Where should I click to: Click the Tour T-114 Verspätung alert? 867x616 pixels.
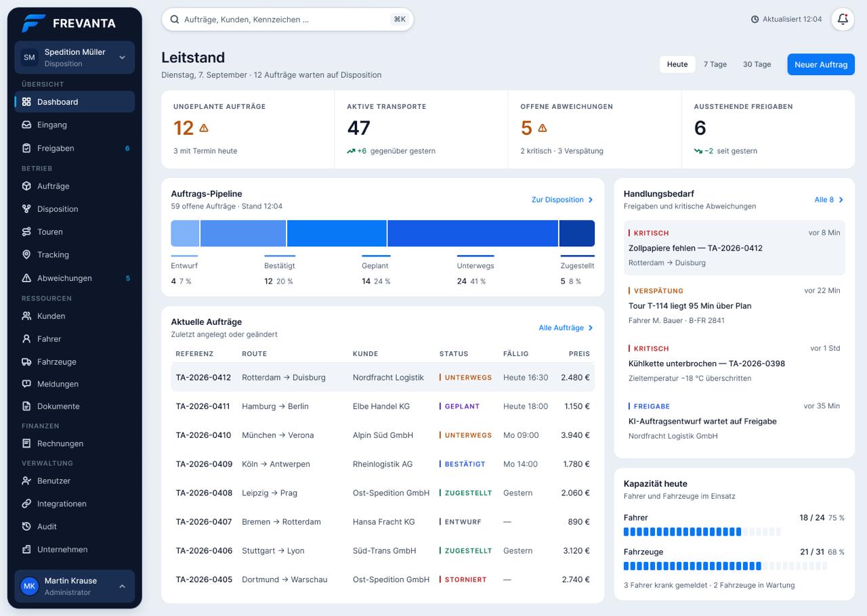click(x=734, y=305)
